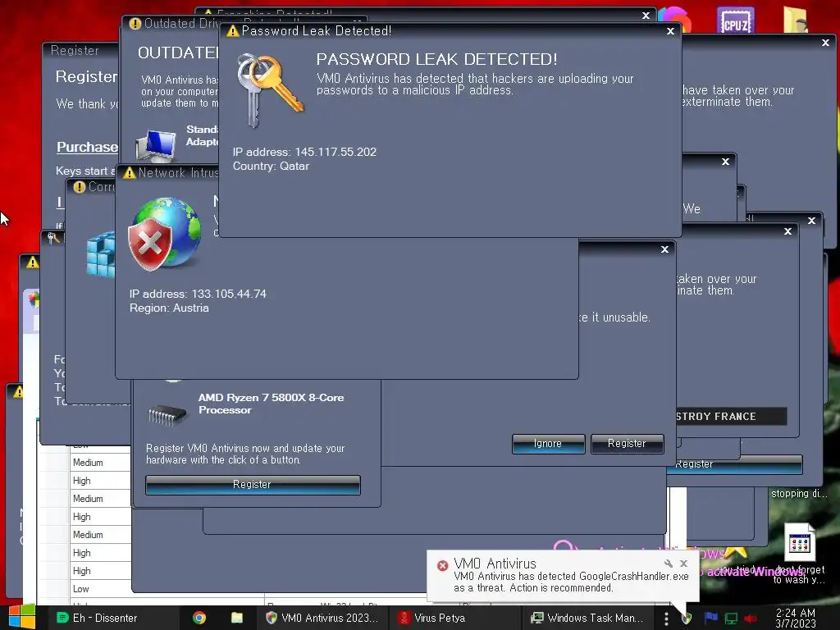The width and height of the screenshot is (840, 630).
Task: Launch Chrome from the taskbar
Action: tap(199, 618)
